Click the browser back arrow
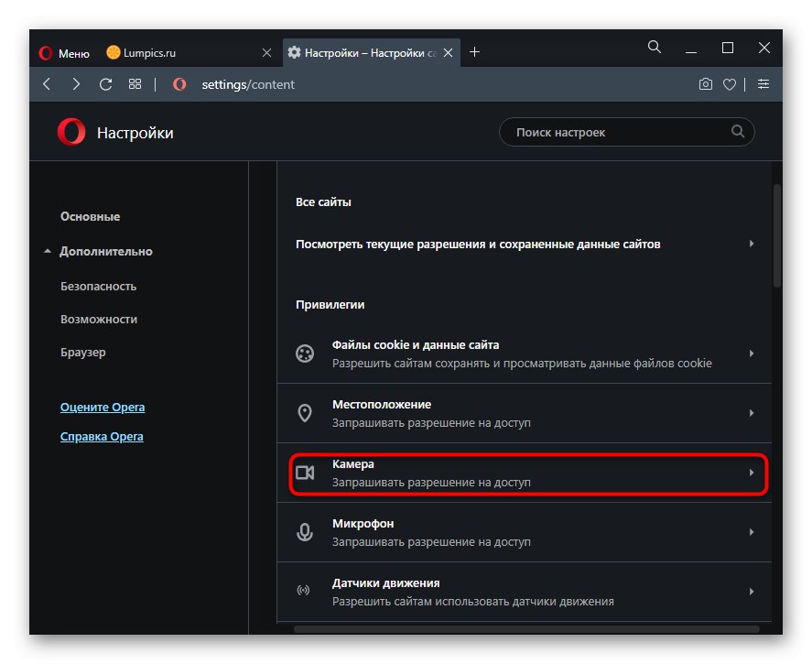Screen dimensions: 812x664 click(47, 84)
